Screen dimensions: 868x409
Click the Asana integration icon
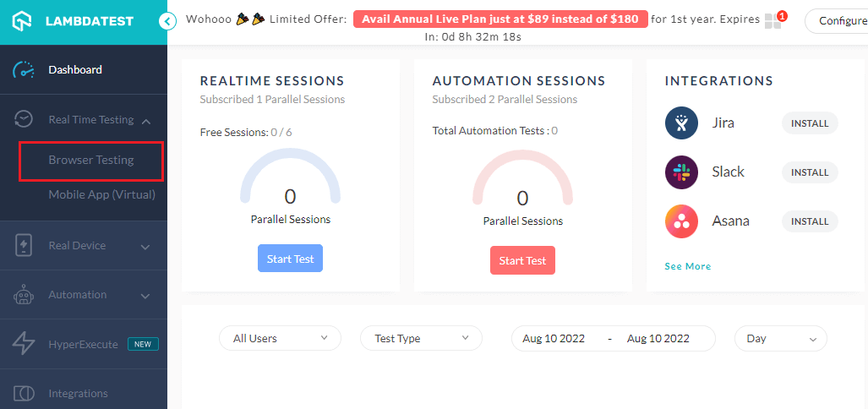681,221
